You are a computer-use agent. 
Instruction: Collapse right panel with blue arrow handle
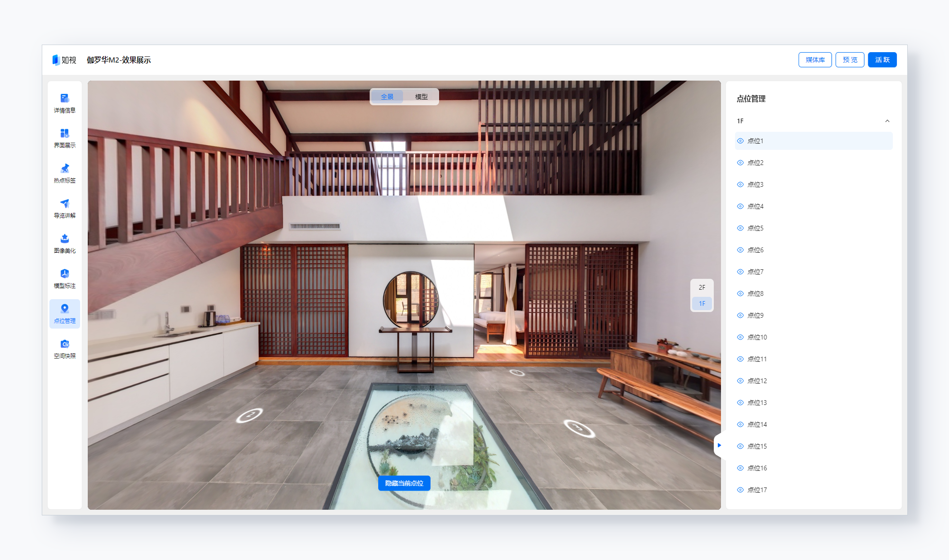tap(719, 445)
